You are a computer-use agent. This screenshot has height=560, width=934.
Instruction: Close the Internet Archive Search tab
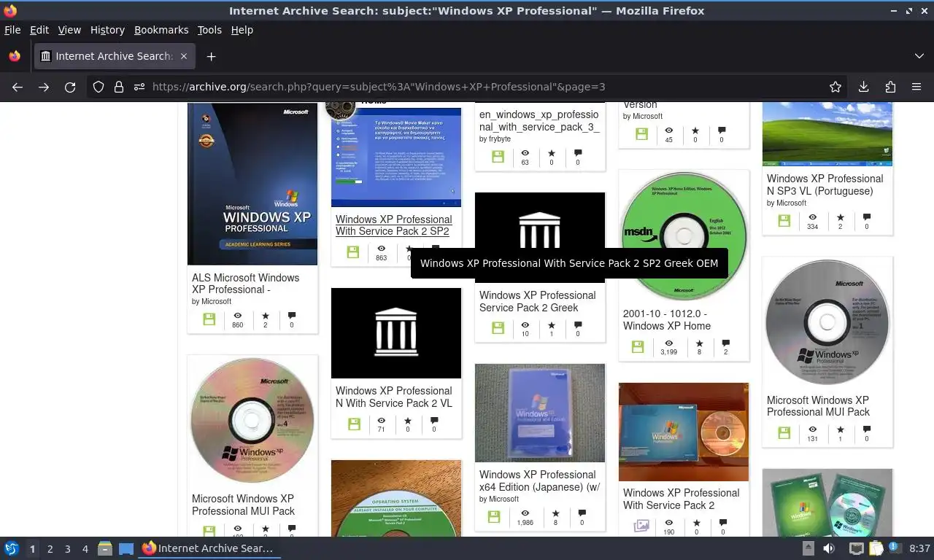pos(184,56)
